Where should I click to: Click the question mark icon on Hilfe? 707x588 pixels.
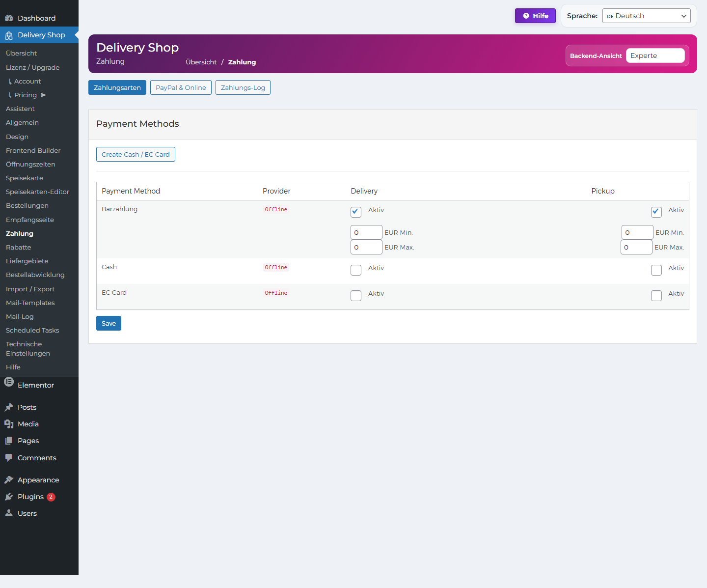pos(526,16)
